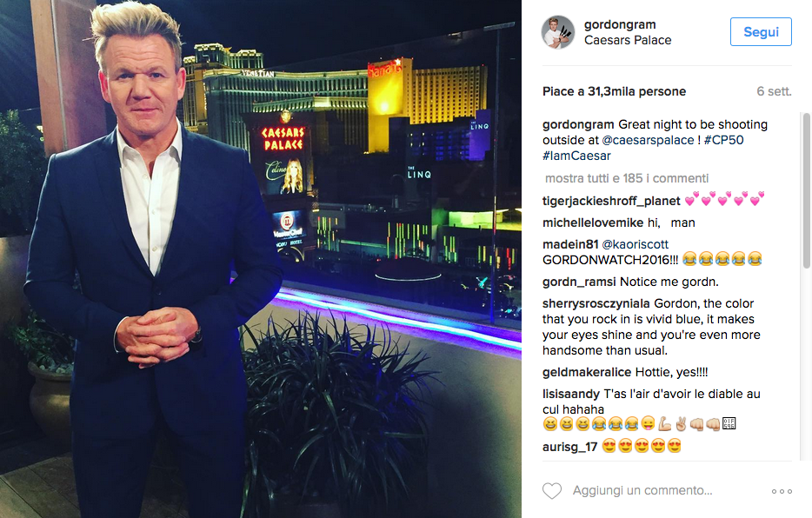The width and height of the screenshot is (812, 518).
Task: Open the Caesars Palace location link
Action: (x=628, y=40)
